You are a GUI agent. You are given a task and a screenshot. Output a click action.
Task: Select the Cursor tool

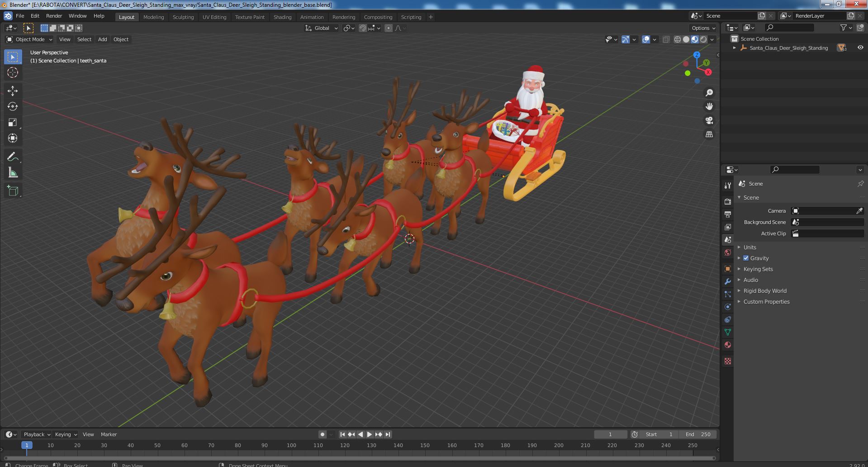point(13,72)
